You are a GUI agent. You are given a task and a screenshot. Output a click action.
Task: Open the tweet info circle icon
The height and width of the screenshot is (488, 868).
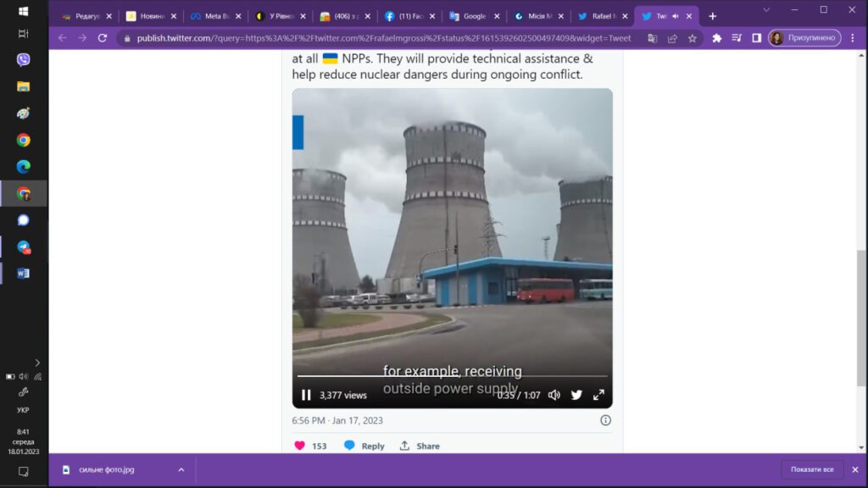pyautogui.click(x=605, y=420)
